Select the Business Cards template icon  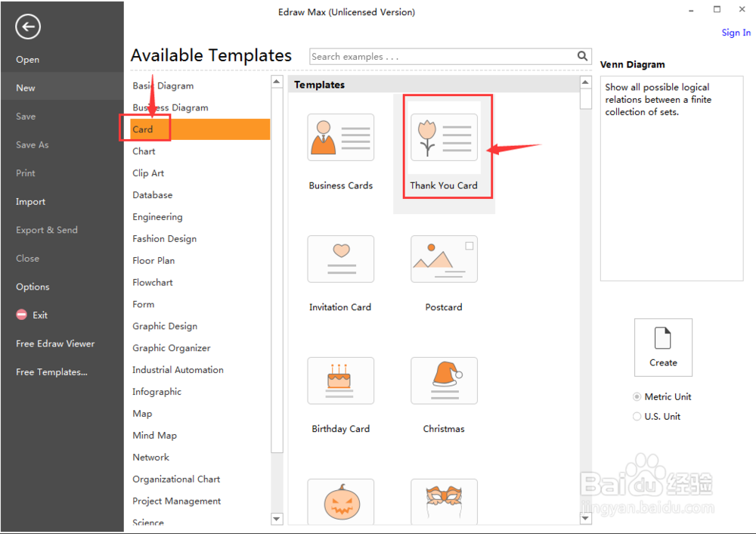(340, 138)
